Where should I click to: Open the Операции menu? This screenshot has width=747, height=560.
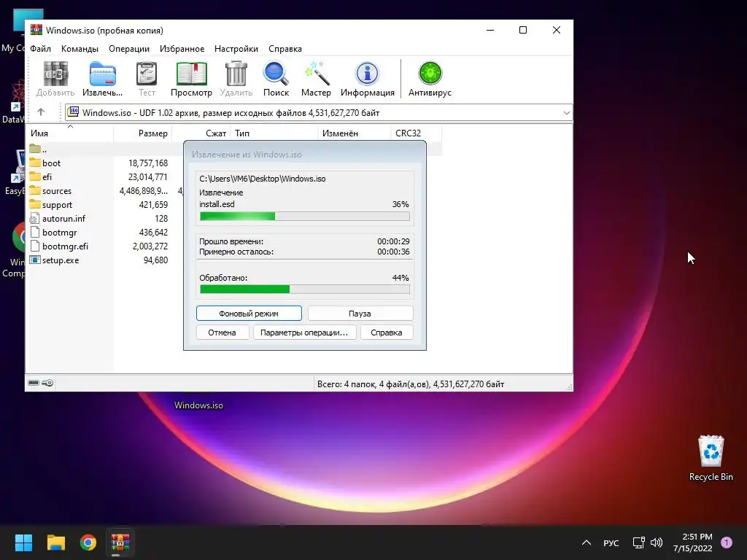129,49
